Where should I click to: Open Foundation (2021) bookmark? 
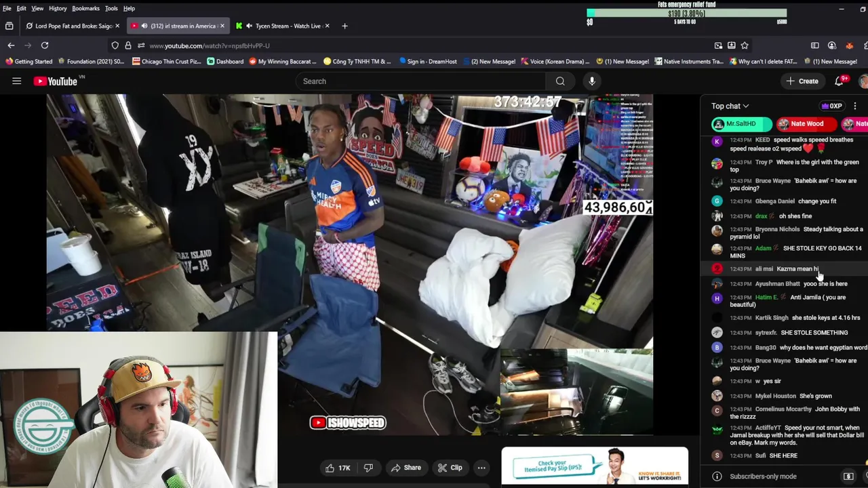point(92,61)
